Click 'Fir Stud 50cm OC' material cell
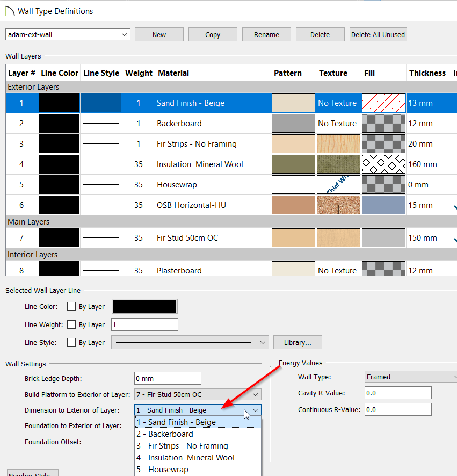Viewport: 457px width, 476px height. pyautogui.click(x=213, y=237)
